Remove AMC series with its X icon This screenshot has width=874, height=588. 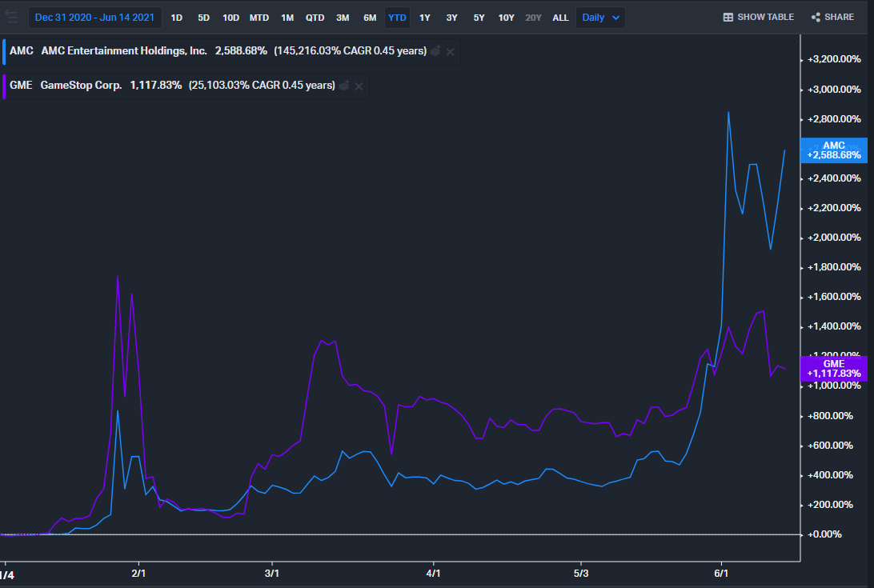click(x=450, y=51)
